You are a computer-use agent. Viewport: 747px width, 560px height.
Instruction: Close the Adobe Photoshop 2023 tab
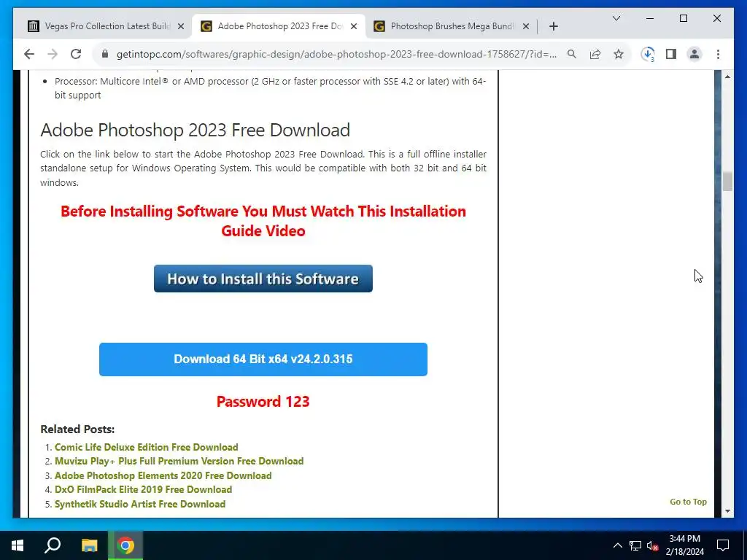pyautogui.click(x=354, y=26)
